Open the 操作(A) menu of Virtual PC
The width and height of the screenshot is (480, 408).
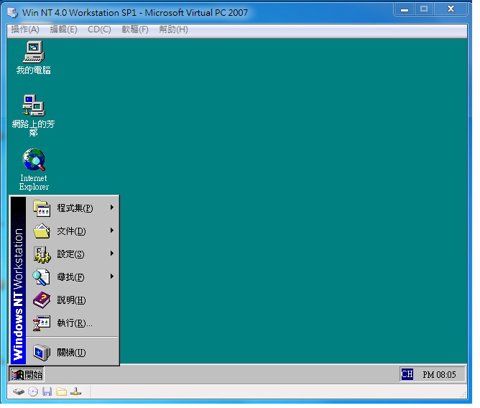pyautogui.click(x=25, y=29)
